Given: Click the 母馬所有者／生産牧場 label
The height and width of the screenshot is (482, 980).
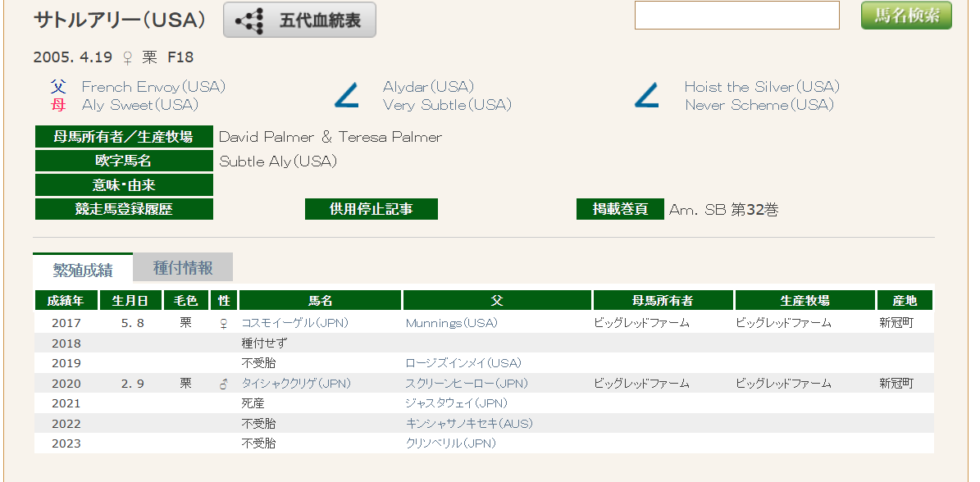Looking at the screenshot, I should 124,137.
